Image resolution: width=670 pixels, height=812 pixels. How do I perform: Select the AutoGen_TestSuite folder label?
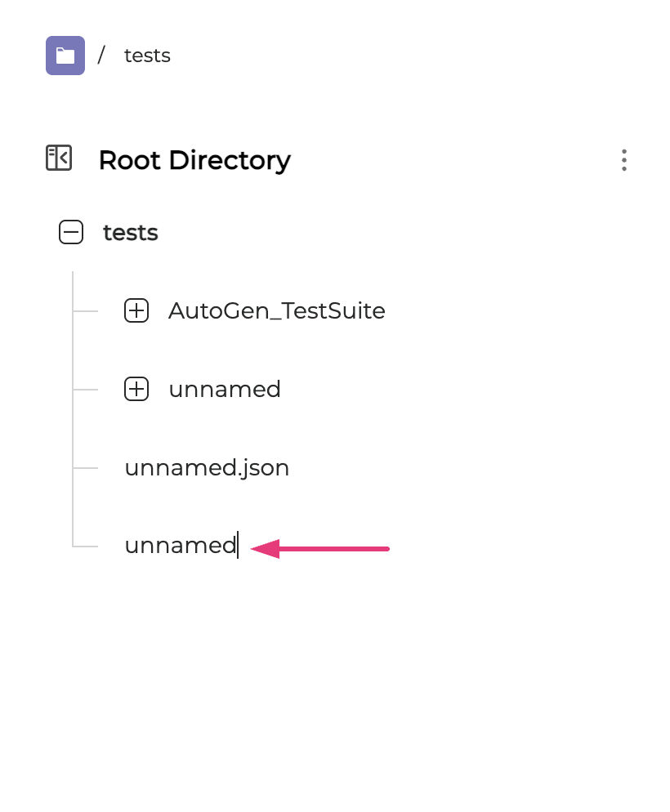(276, 311)
